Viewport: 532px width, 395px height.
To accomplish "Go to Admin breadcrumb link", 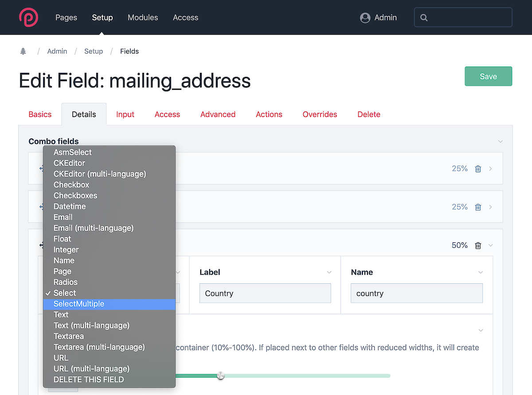I will pyautogui.click(x=57, y=51).
